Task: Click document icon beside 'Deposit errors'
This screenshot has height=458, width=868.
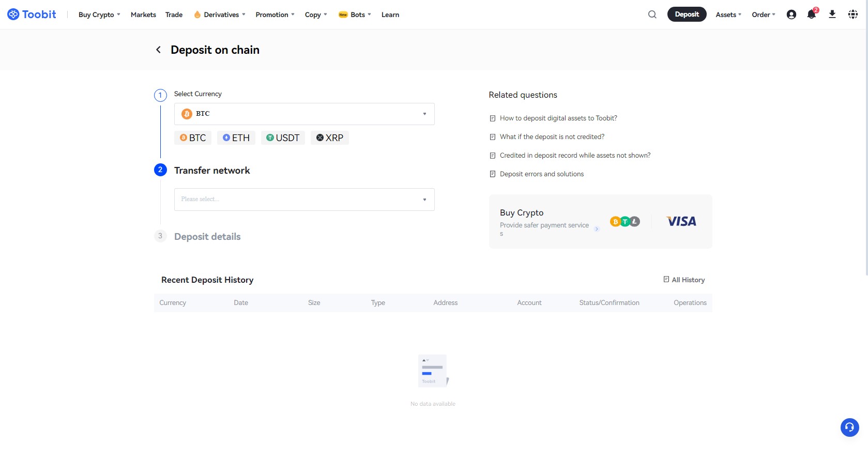Action: tap(493, 174)
